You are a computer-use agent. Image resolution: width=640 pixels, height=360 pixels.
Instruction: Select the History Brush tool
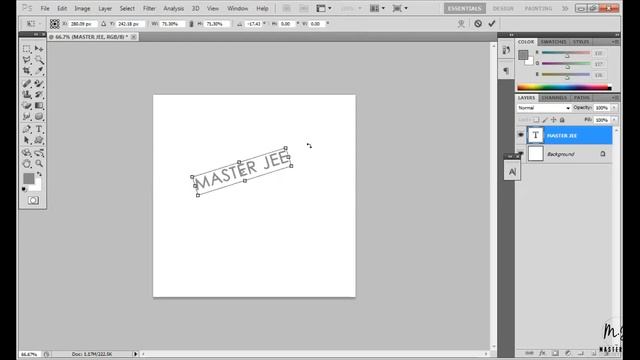coord(39,95)
